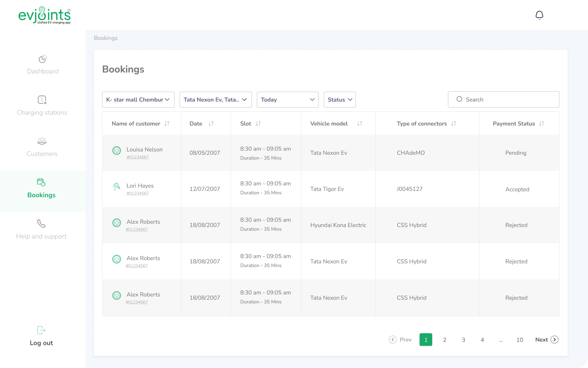This screenshot has width=588, height=368.
Task: Select the Help and support phone icon
Action: [x=41, y=224]
